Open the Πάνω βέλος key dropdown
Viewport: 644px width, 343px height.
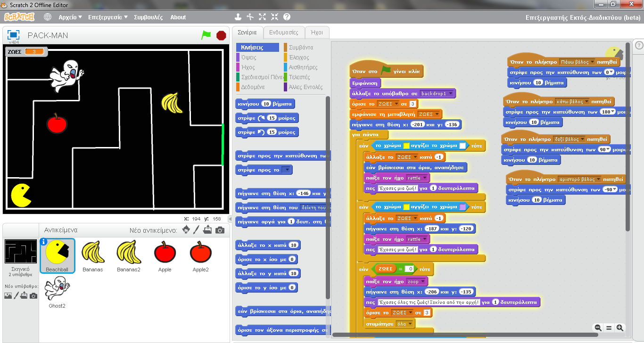(576, 62)
